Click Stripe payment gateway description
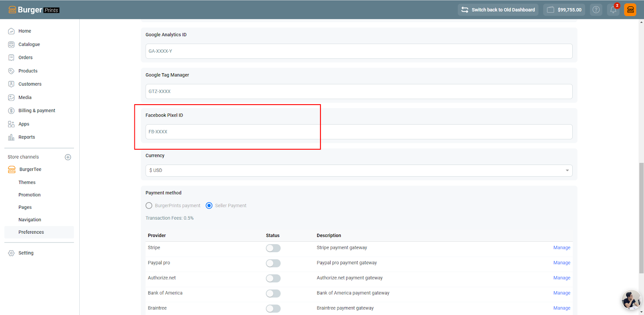This screenshot has width=644, height=315. (342, 248)
